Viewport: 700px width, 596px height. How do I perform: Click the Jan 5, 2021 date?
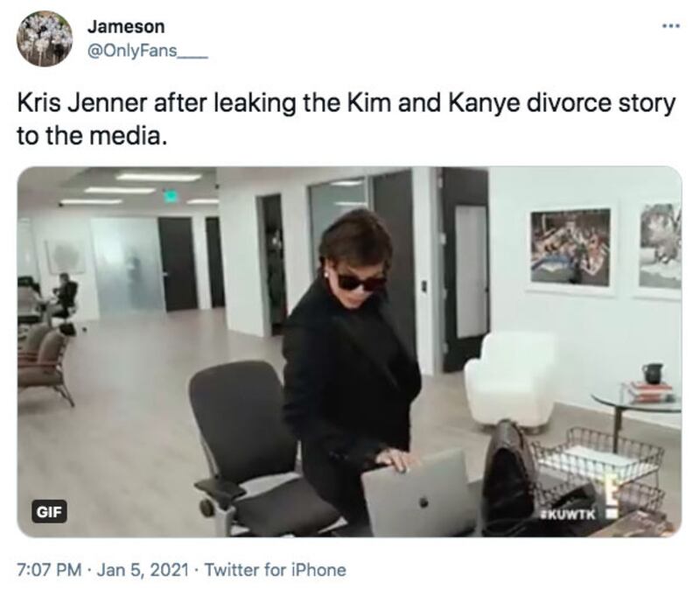pyautogui.click(x=143, y=570)
